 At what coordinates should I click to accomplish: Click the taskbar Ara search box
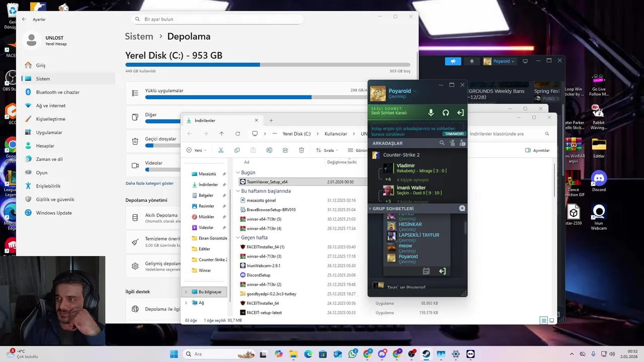[x=219, y=354]
